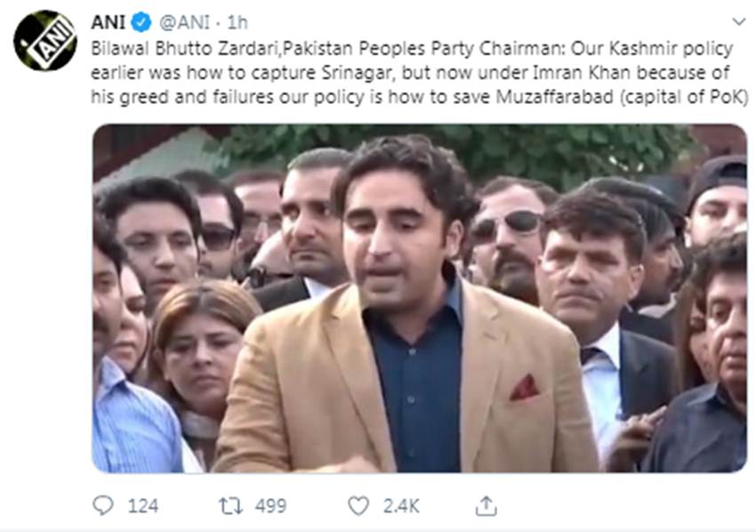
Task: Retweet using the retweet arrows icon
Action: pyautogui.click(x=231, y=506)
